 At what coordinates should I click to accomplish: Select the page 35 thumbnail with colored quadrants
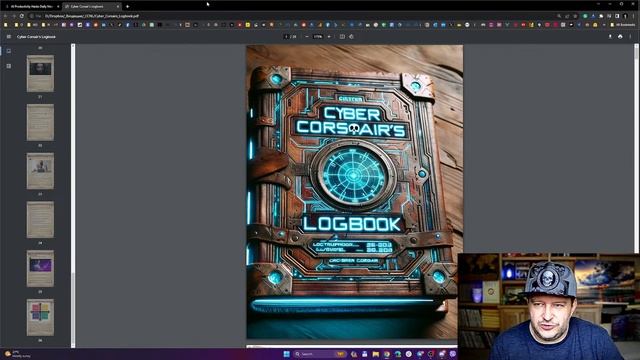coord(40,318)
